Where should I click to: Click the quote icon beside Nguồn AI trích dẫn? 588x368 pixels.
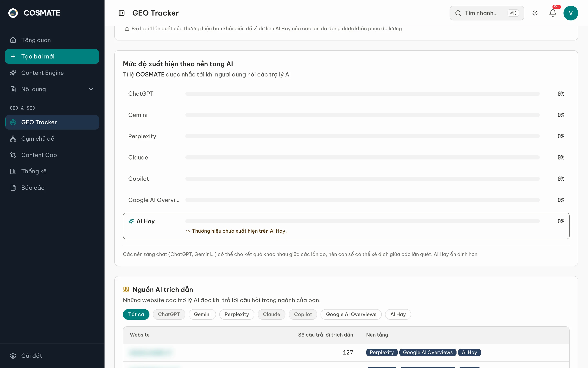point(126,289)
